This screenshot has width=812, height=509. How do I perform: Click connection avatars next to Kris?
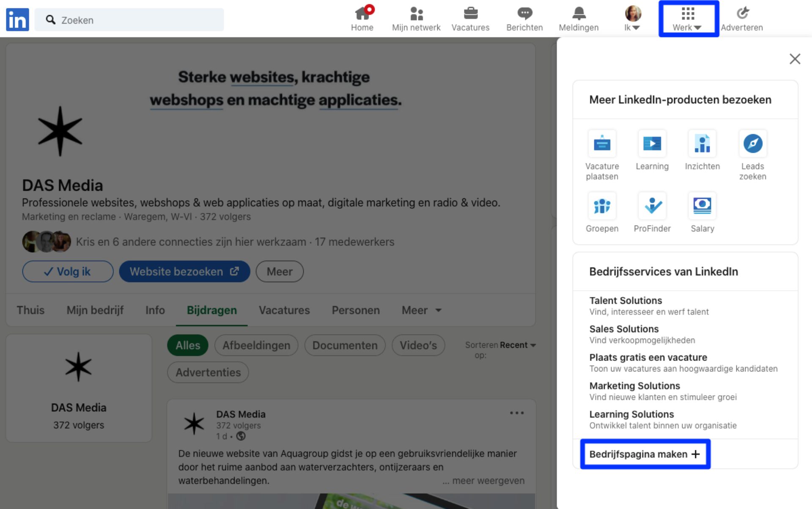click(x=47, y=242)
